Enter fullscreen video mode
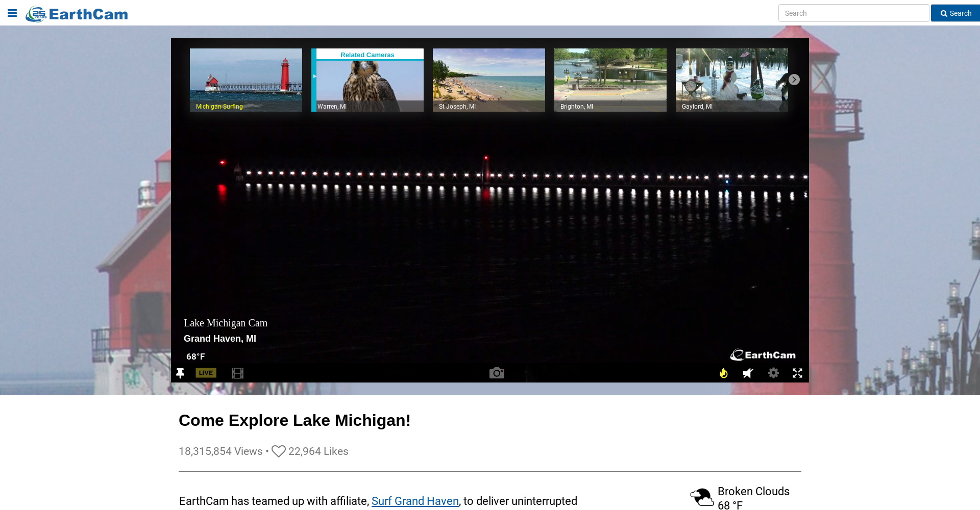Image resolution: width=980 pixels, height=510 pixels. point(797,373)
